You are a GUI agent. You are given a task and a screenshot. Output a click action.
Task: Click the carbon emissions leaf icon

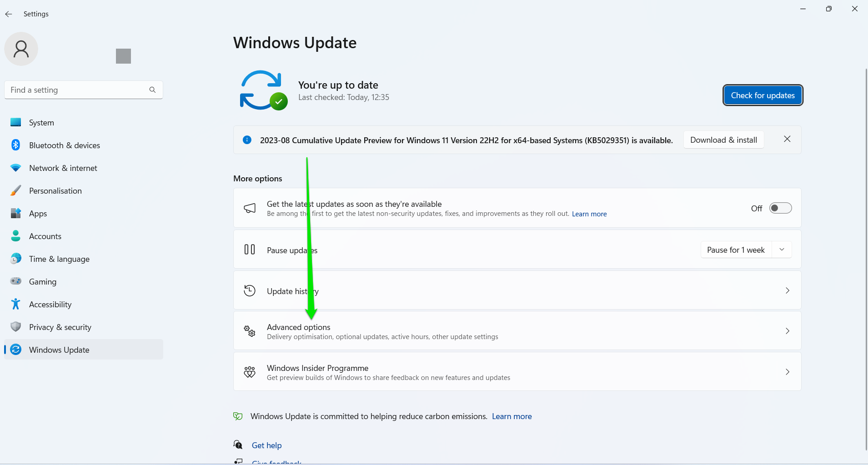click(x=238, y=416)
